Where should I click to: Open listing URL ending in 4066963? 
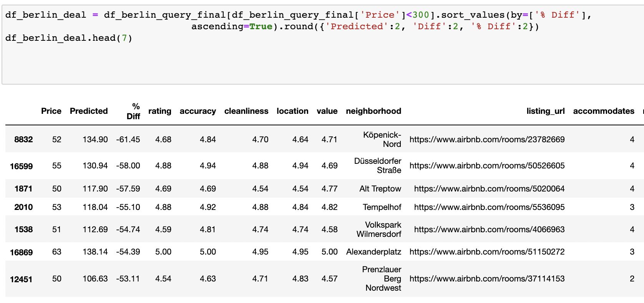[489, 230]
